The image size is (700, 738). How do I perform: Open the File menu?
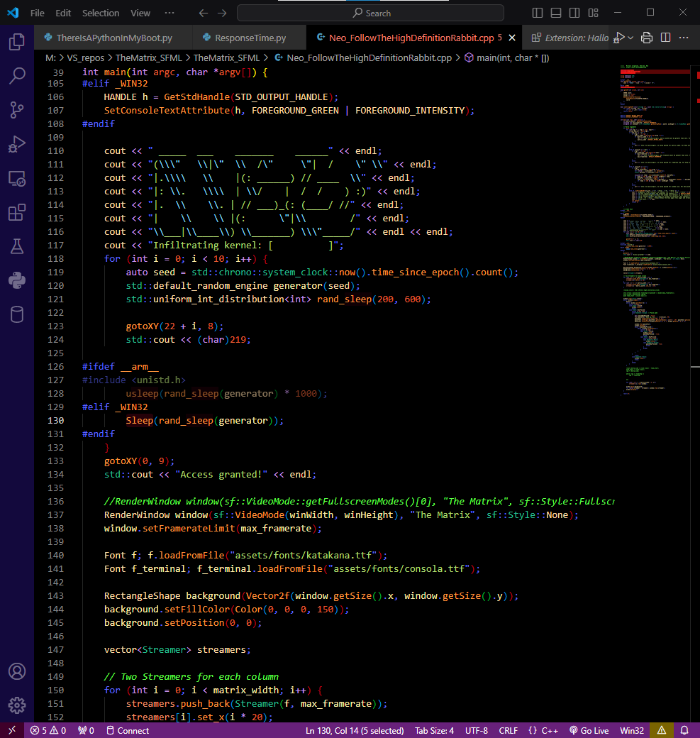[x=37, y=13]
